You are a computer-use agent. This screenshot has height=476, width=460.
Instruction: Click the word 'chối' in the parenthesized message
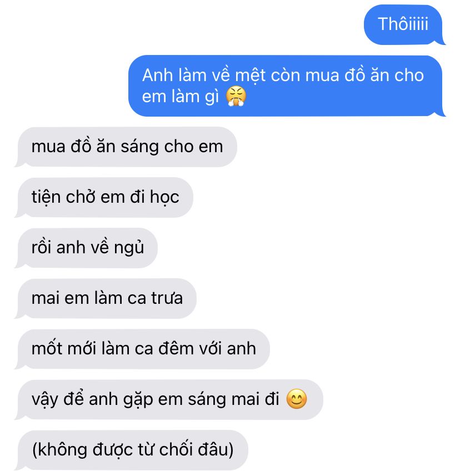(x=176, y=449)
